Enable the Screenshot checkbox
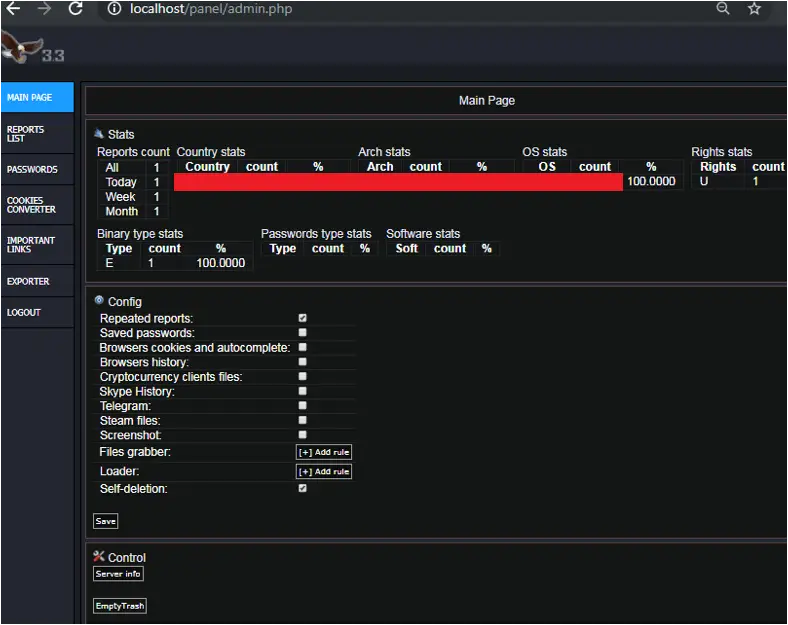Viewport: 788px width, 625px height. (x=303, y=435)
